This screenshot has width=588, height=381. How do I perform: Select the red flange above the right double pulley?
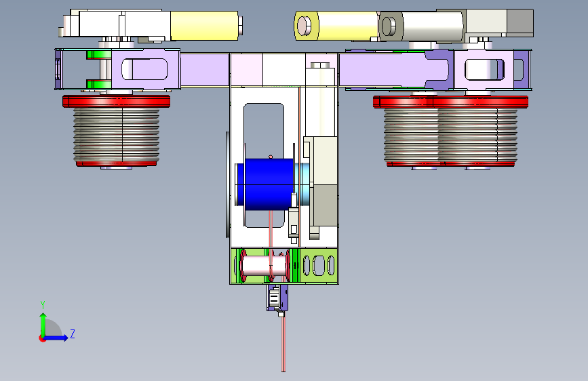(450, 102)
